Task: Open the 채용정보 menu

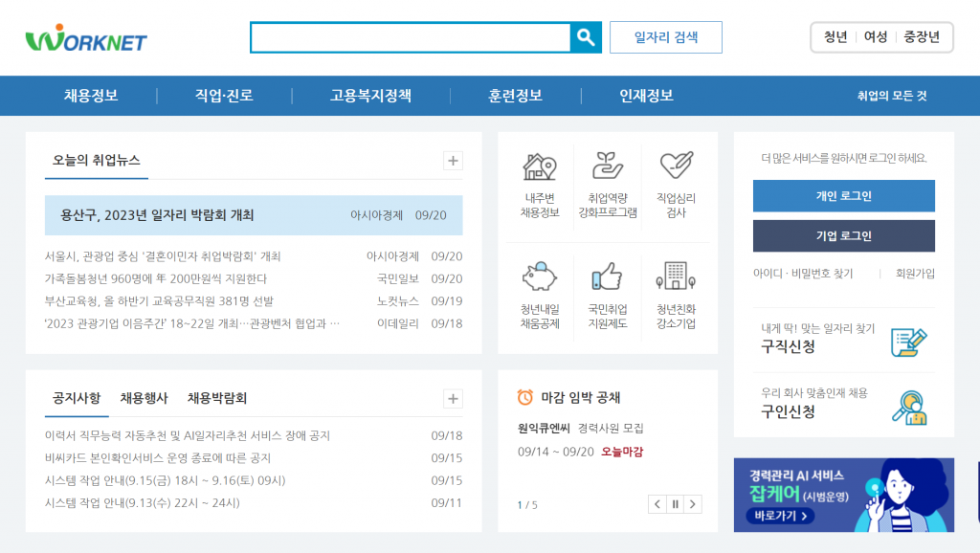Action: [91, 96]
